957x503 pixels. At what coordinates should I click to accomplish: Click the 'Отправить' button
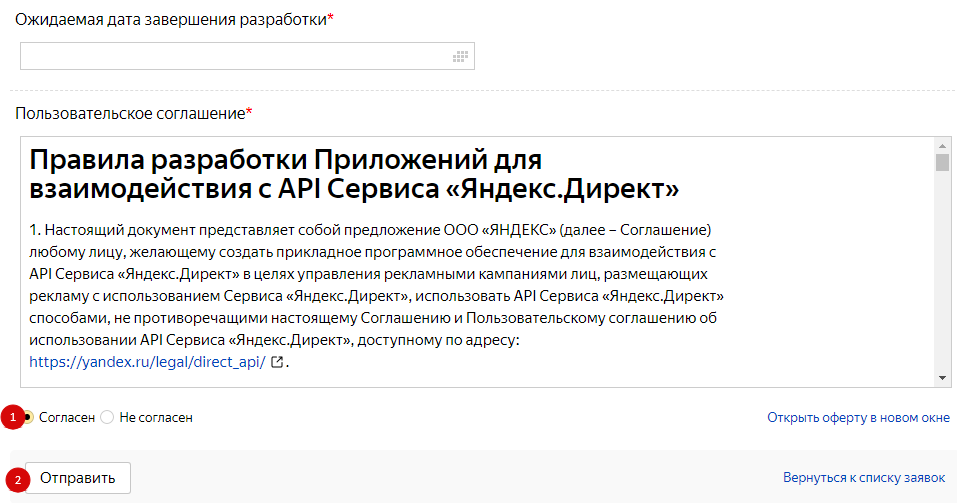coord(78,478)
